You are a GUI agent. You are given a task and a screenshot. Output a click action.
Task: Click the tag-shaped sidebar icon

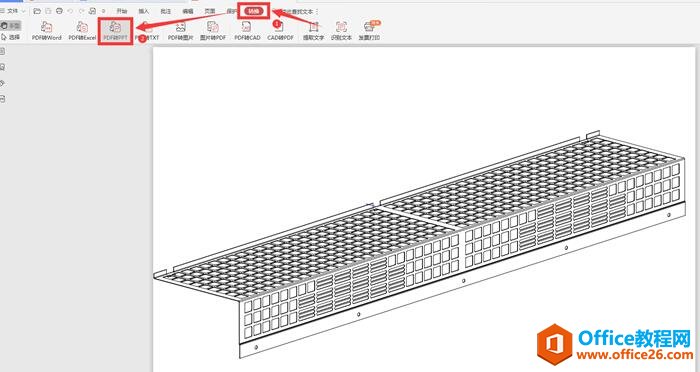click(x=3, y=83)
